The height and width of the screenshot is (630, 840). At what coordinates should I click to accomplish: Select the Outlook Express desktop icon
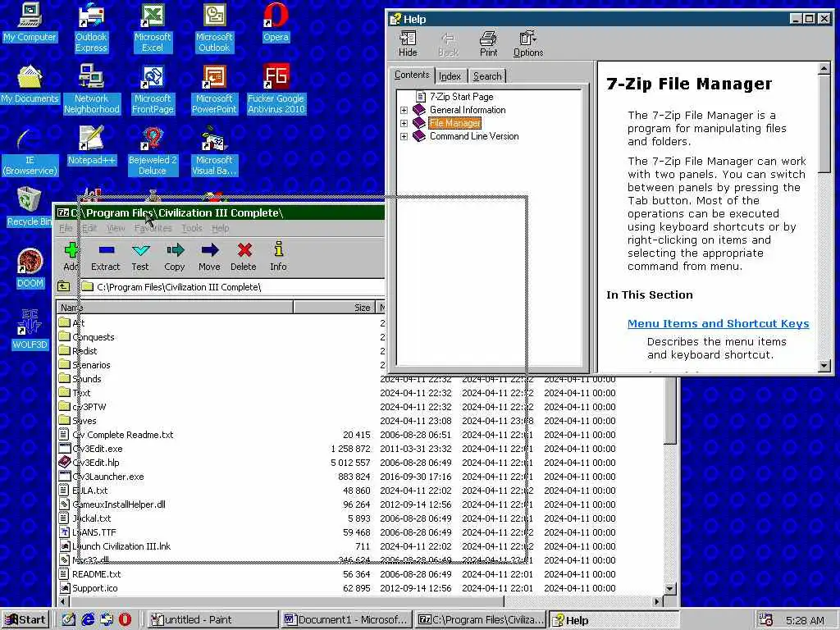(91, 27)
